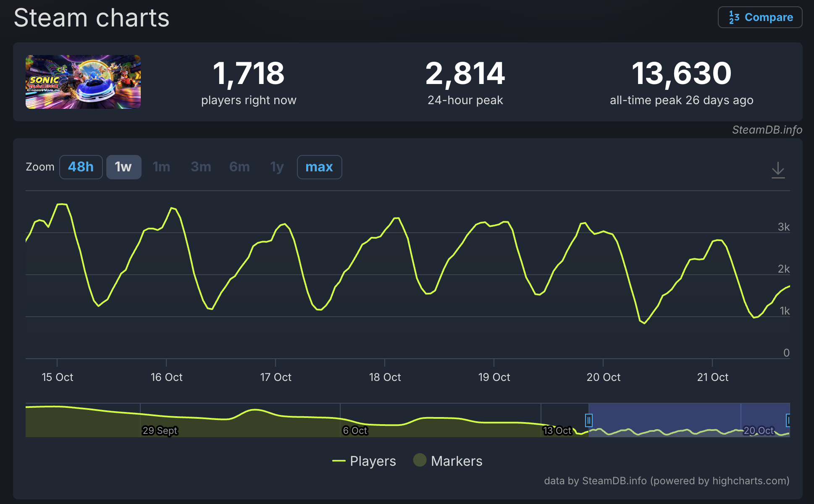Screen dimensions: 814x504
Task: Toggle the Players series in the legend
Action: click(373, 461)
